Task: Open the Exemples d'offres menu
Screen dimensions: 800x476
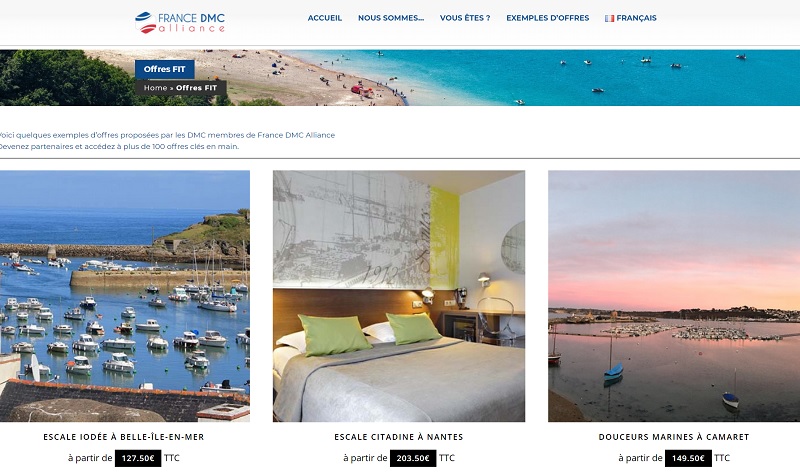Action: click(547, 18)
